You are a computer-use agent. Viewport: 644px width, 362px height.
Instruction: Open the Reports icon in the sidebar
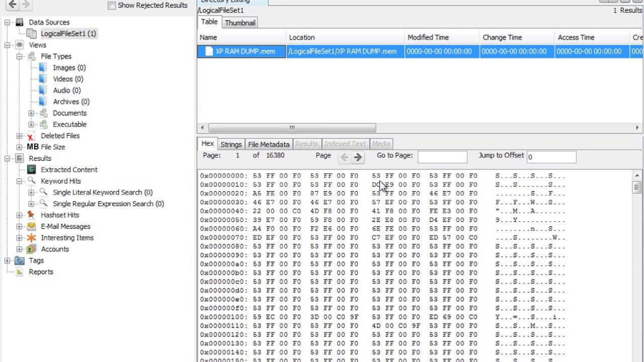[x=19, y=272]
